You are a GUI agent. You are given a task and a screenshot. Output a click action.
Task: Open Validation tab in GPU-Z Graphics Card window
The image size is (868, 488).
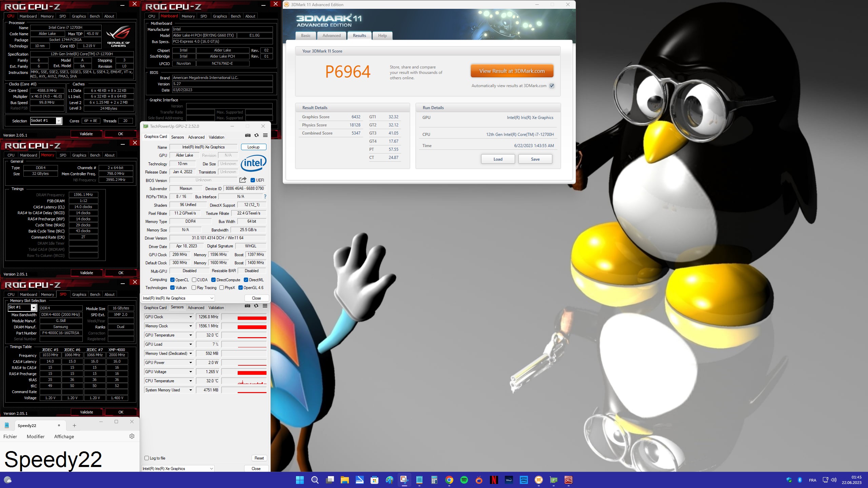tap(216, 137)
